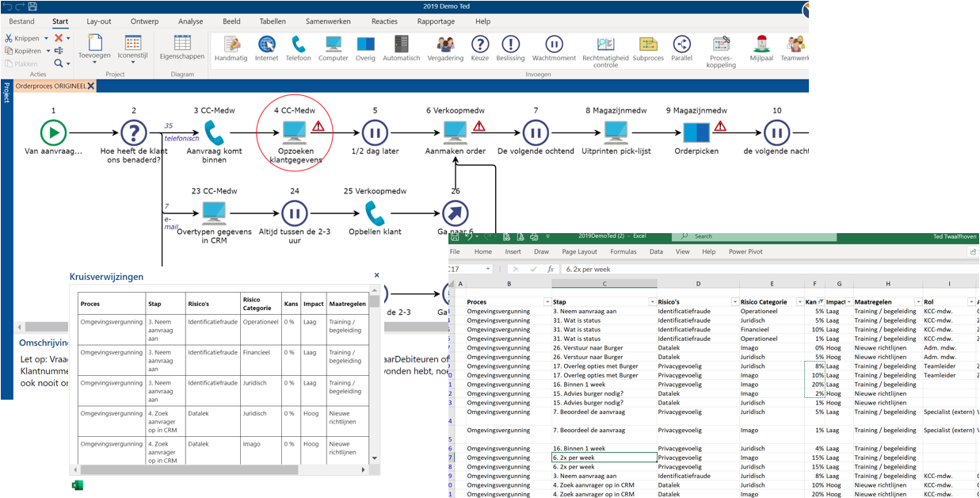Click warning triangle next to step 6
Screen dimensions: 980x498
tap(479, 126)
